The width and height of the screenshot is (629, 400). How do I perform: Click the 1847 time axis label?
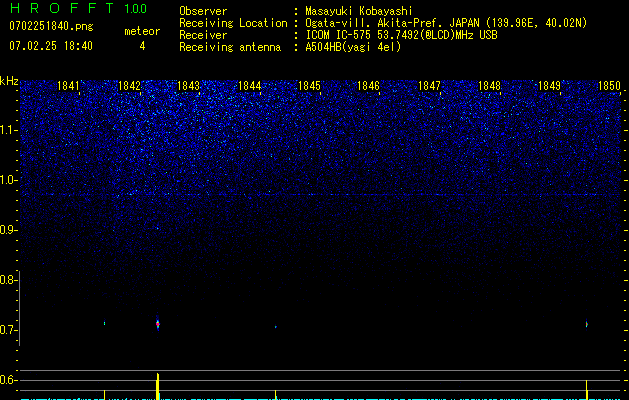(429, 86)
